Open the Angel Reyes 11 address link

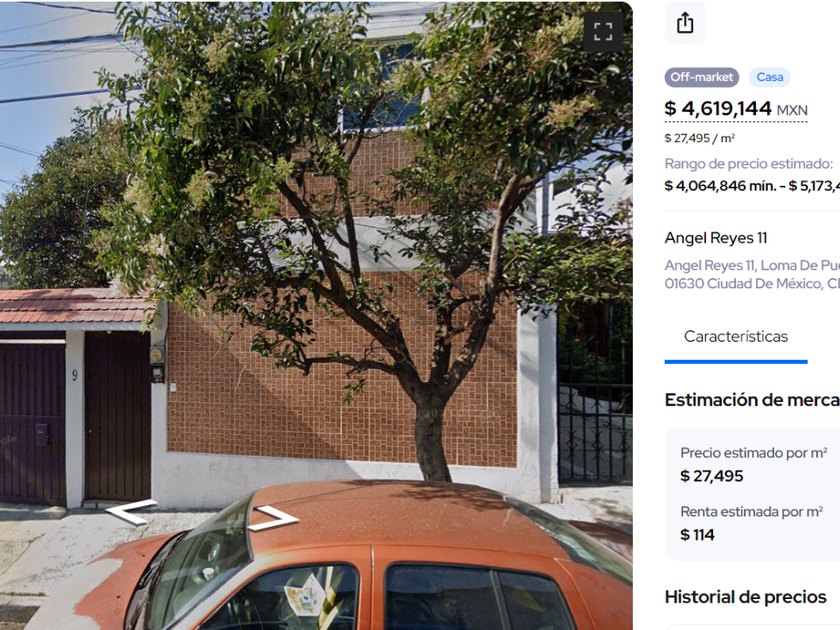pos(752,274)
